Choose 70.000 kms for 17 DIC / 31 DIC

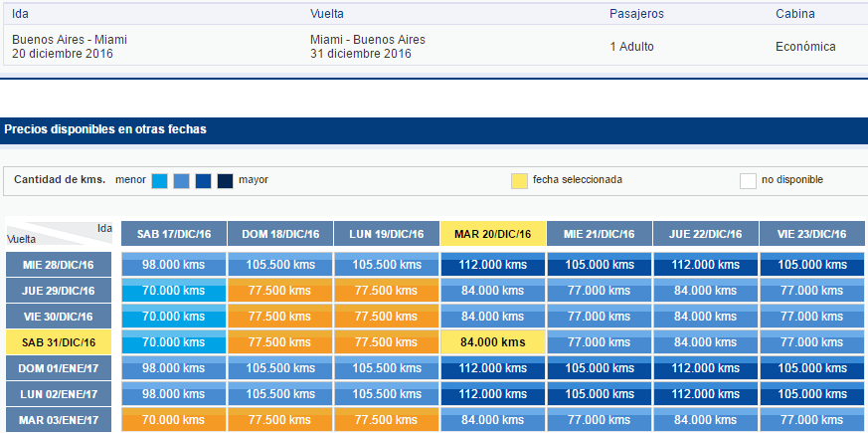tap(174, 342)
